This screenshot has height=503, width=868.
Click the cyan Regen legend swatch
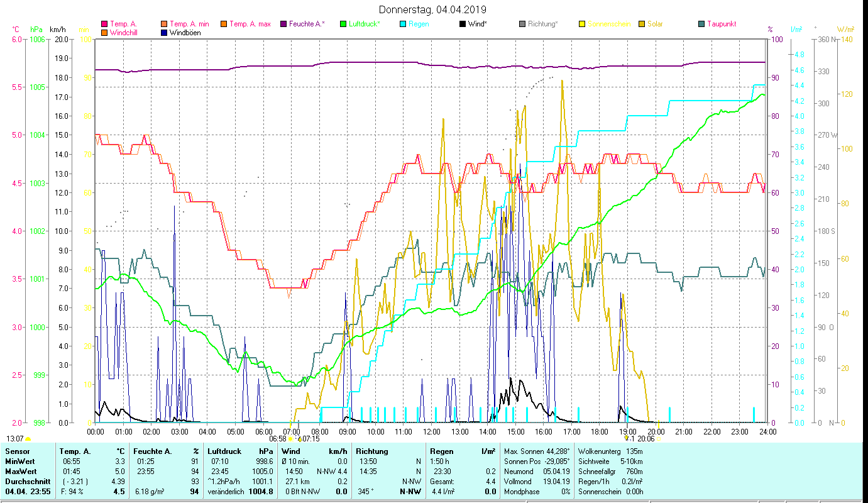(x=403, y=25)
